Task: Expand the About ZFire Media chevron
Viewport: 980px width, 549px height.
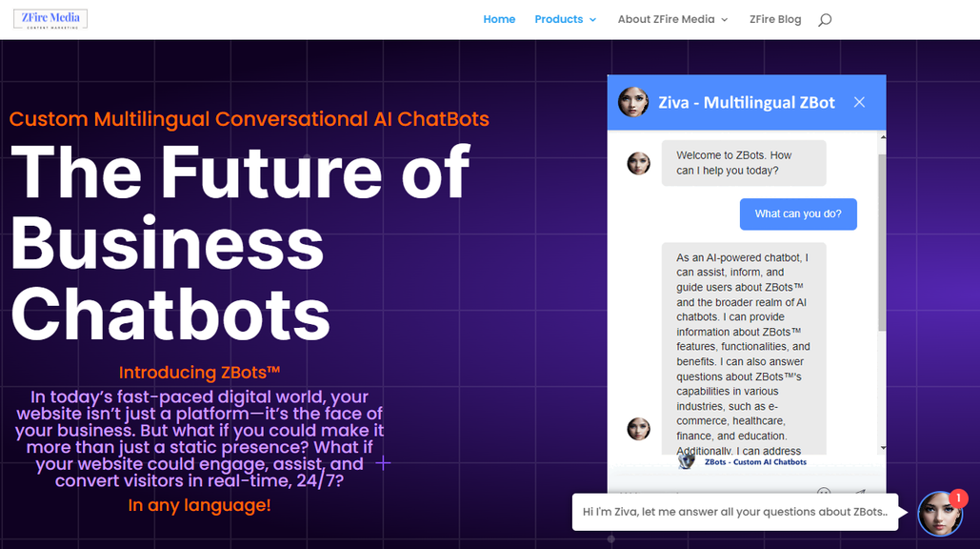Action: tap(725, 20)
